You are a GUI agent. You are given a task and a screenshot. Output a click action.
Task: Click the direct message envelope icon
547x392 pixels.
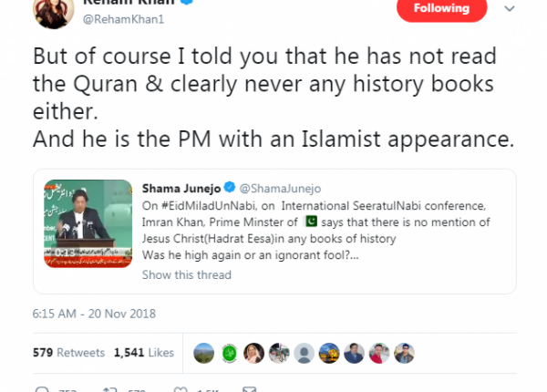(x=250, y=389)
